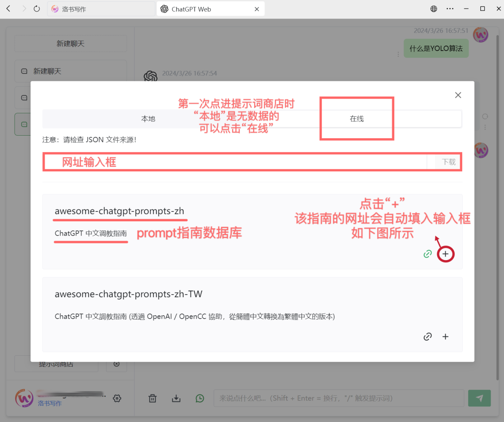This screenshot has width=504, height=422.
Task: Reload the page with refresh icon
Action: (37, 9)
